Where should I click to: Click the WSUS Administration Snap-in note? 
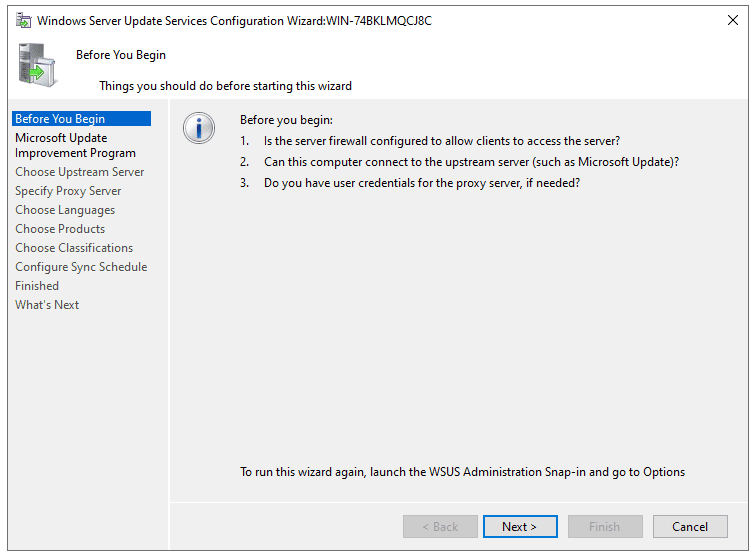click(462, 472)
